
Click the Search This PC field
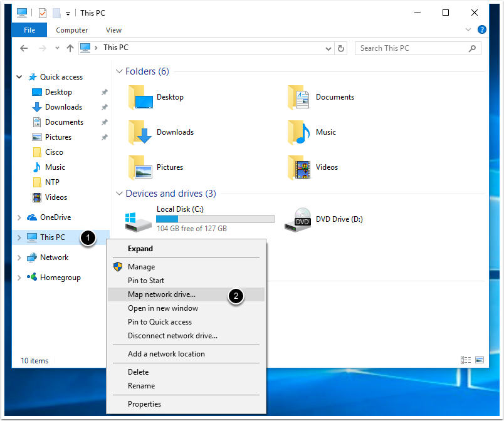click(x=412, y=48)
